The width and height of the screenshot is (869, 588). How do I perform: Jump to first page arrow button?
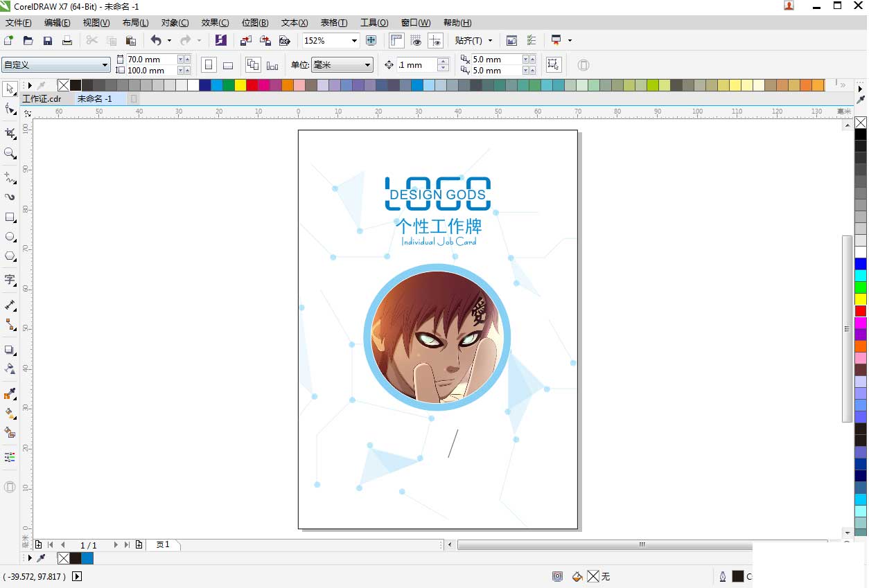coord(50,545)
